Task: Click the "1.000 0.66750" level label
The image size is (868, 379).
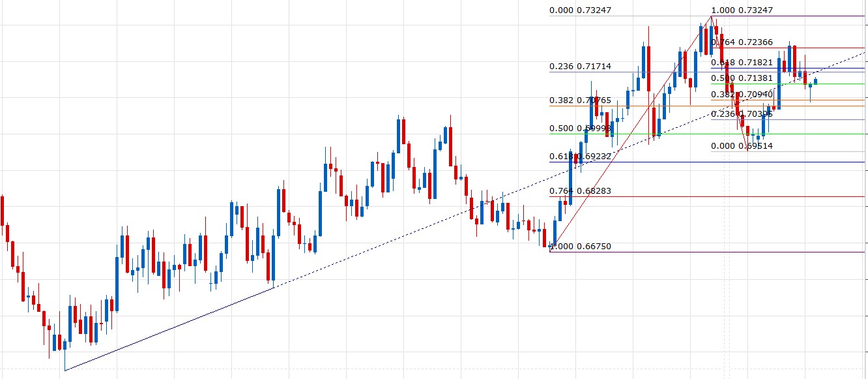Action: pyautogui.click(x=580, y=247)
